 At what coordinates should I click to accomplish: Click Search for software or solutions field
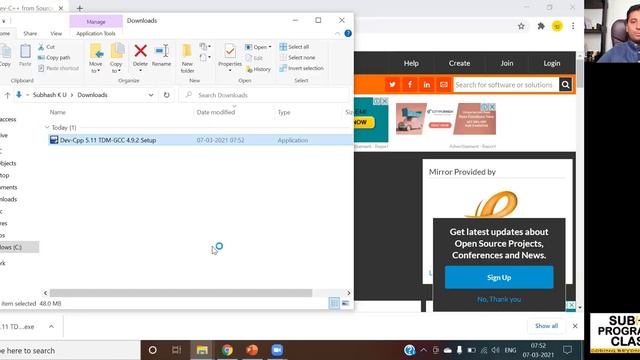tap(506, 85)
